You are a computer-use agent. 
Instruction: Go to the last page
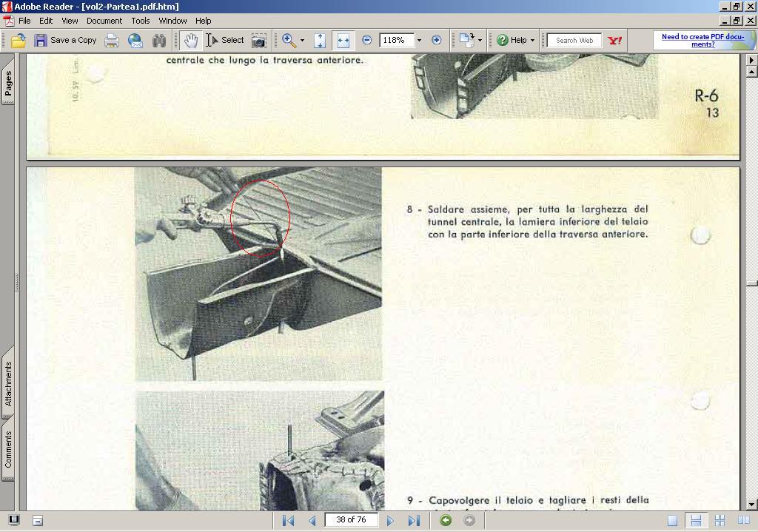click(414, 520)
